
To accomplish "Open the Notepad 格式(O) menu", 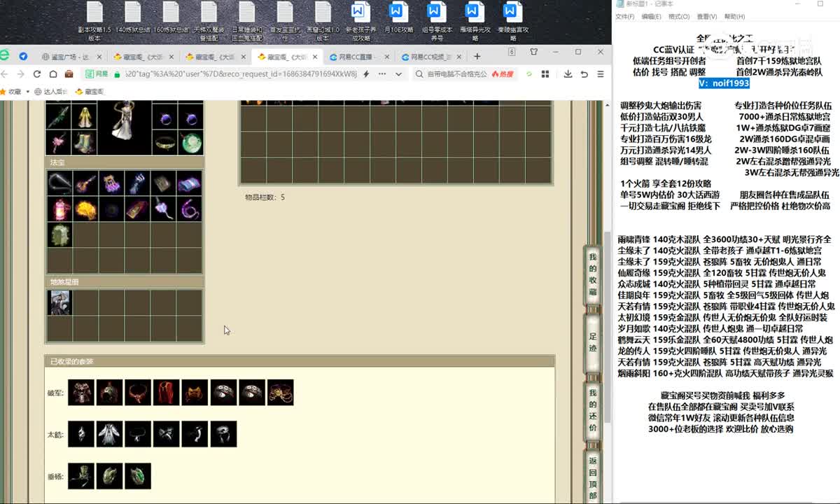I will pyautogui.click(x=678, y=17).
